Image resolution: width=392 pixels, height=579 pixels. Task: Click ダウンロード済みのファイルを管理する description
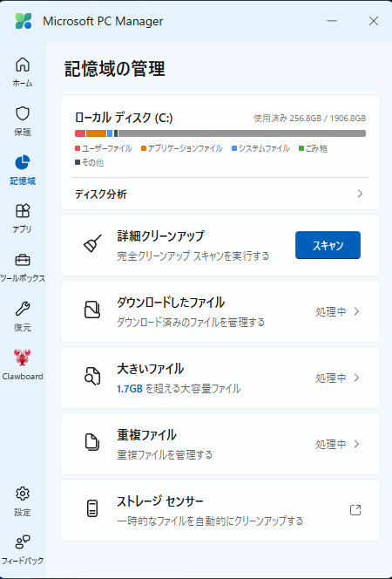pyautogui.click(x=191, y=323)
